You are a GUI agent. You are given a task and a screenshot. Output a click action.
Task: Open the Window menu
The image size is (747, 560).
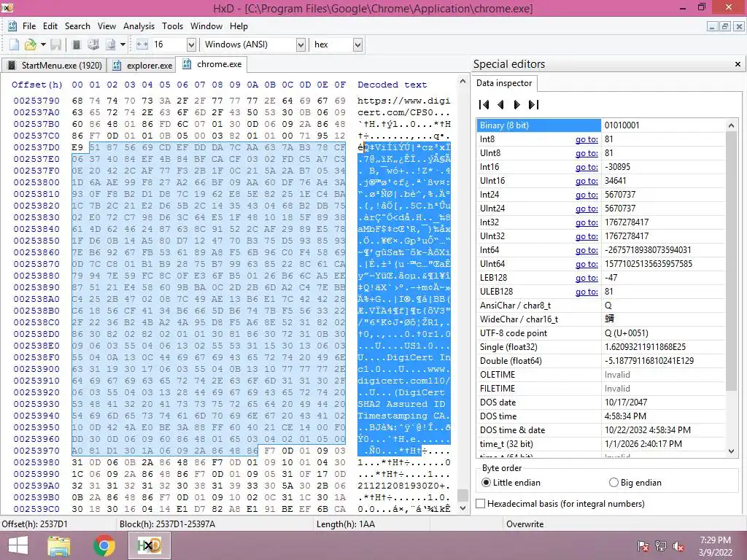click(206, 26)
